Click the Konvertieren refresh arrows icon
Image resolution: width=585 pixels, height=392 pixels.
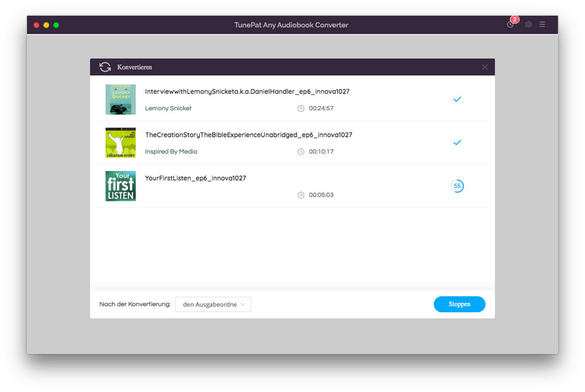[105, 67]
